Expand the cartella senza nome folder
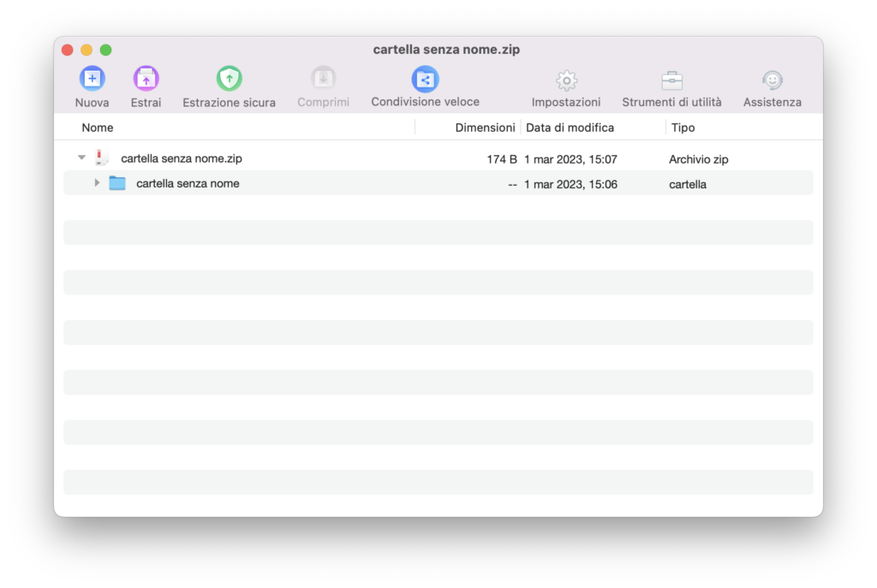The width and height of the screenshot is (877, 588). coord(97,183)
